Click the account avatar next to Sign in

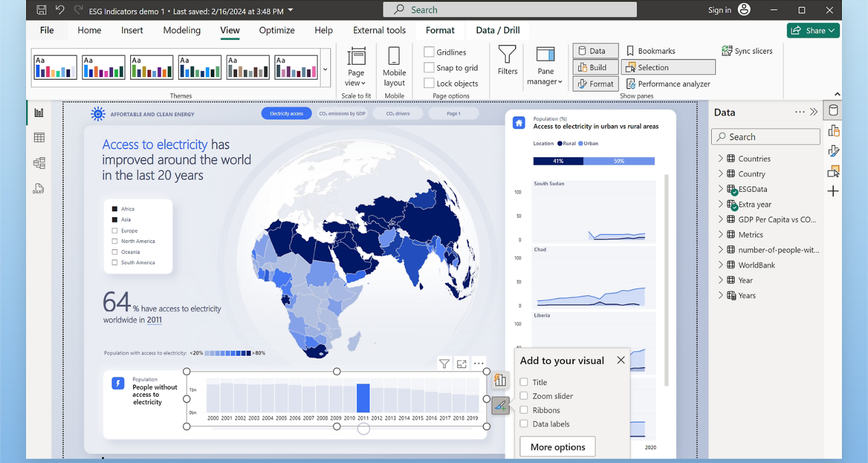point(744,10)
